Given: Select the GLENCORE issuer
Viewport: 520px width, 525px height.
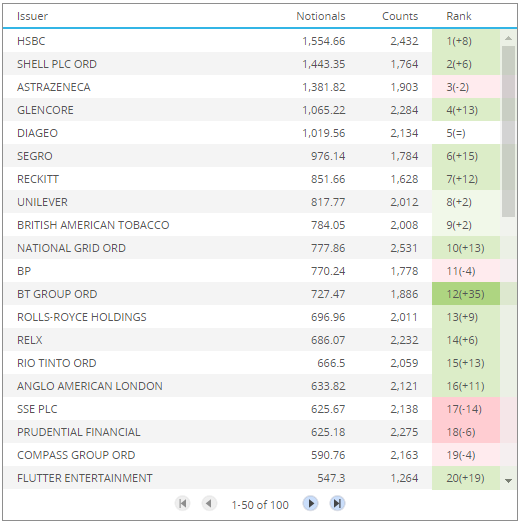Looking at the screenshot, I should pyautogui.click(x=45, y=110).
